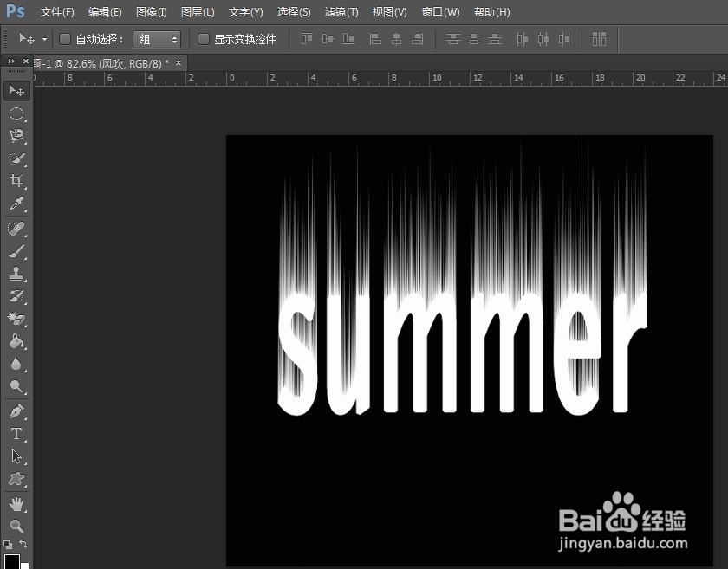The height and width of the screenshot is (569, 728).
Task: Select the Lasso tool
Action: pos(16,136)
